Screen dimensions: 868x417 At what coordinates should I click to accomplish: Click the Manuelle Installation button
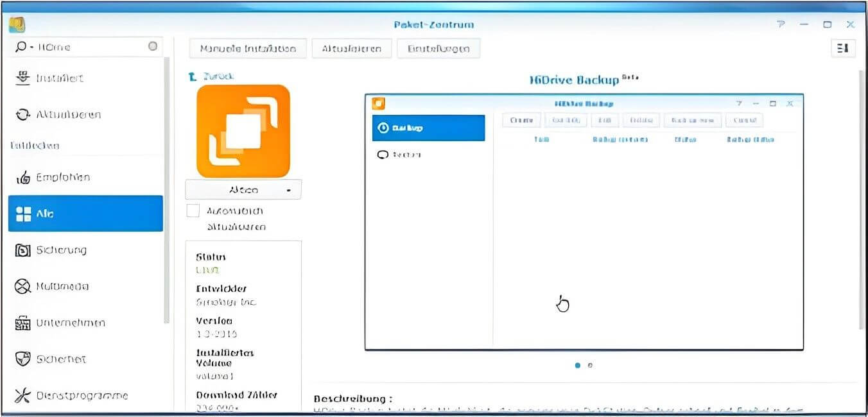pos(248,48)
